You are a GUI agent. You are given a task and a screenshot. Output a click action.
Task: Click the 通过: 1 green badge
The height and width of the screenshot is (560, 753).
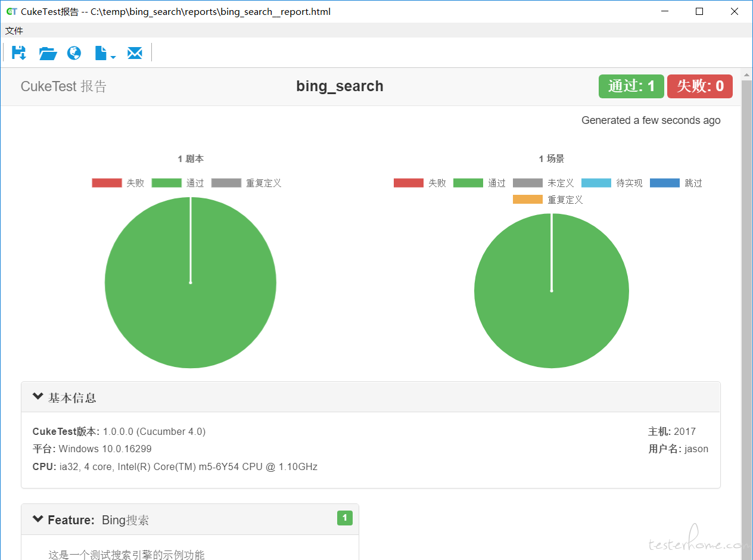point(631,86)
